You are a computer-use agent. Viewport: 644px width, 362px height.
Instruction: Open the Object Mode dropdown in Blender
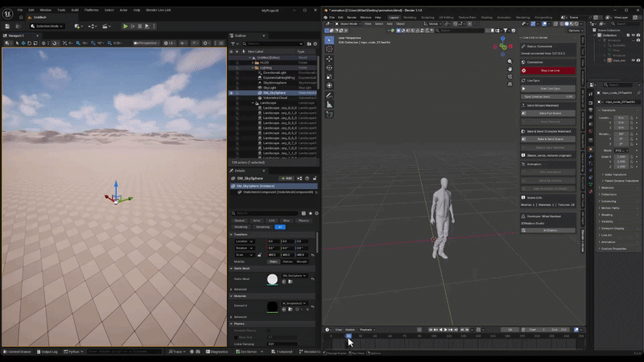click(349, 24)
